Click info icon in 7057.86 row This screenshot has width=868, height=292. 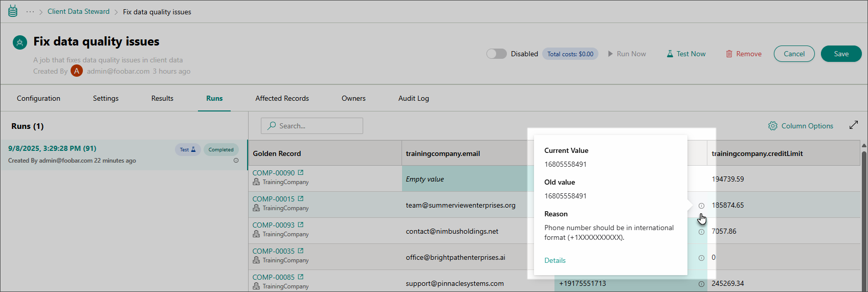point(701,232)
